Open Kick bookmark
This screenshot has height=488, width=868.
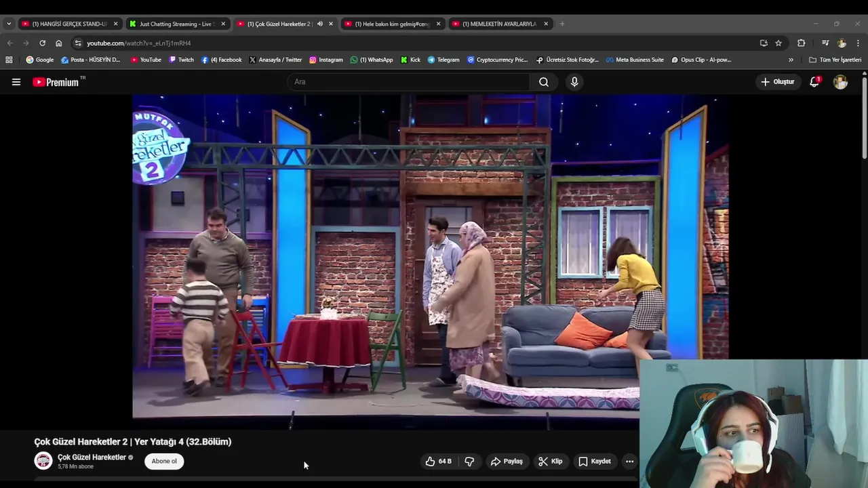point(410,60)
